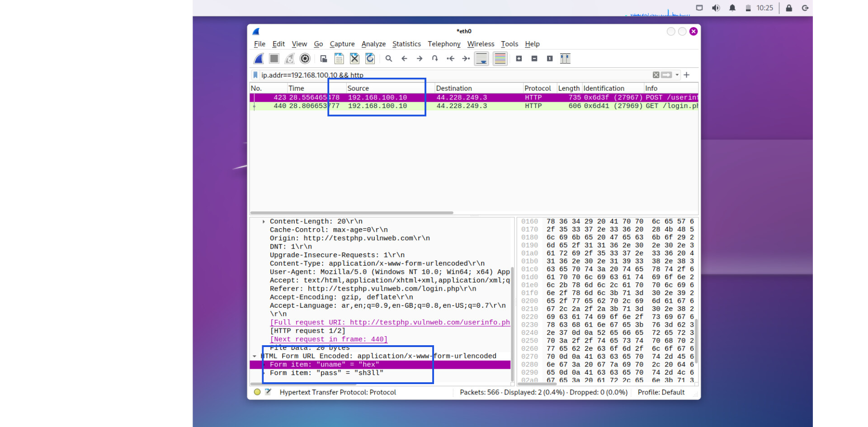Click Go to specified packet icon
The height and width of the screenshot is (427, 868).
[x=435, y=59]
